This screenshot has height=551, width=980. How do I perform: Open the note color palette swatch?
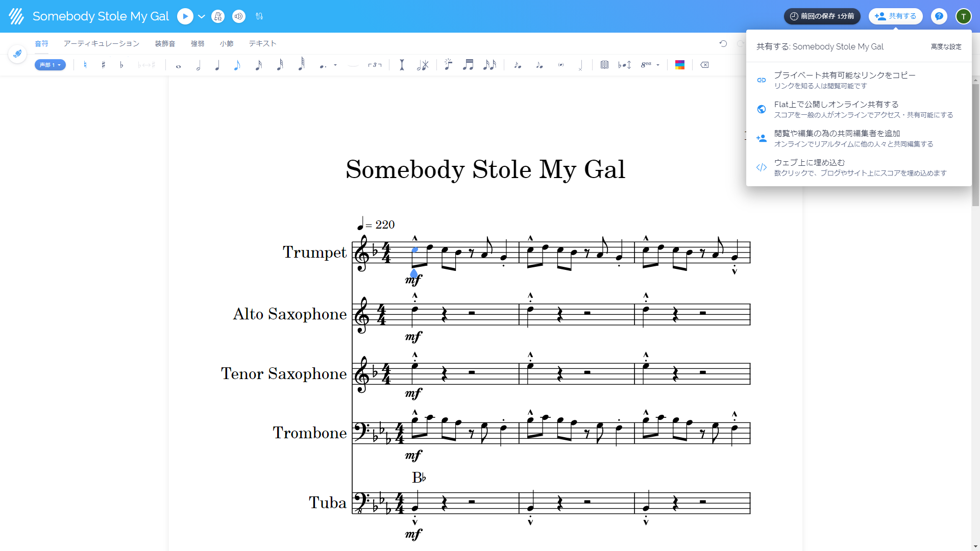tap(680, 65)
